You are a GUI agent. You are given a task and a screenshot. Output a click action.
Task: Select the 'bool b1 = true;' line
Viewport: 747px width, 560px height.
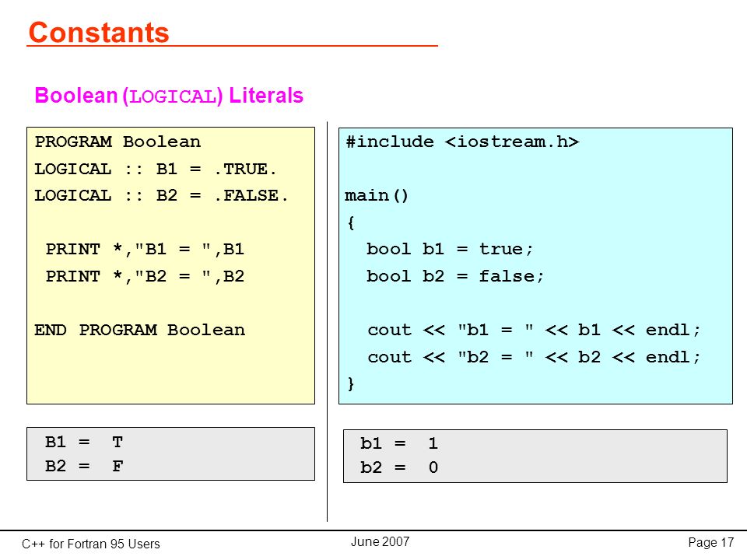pyautogui.click(x=449, y=249)
